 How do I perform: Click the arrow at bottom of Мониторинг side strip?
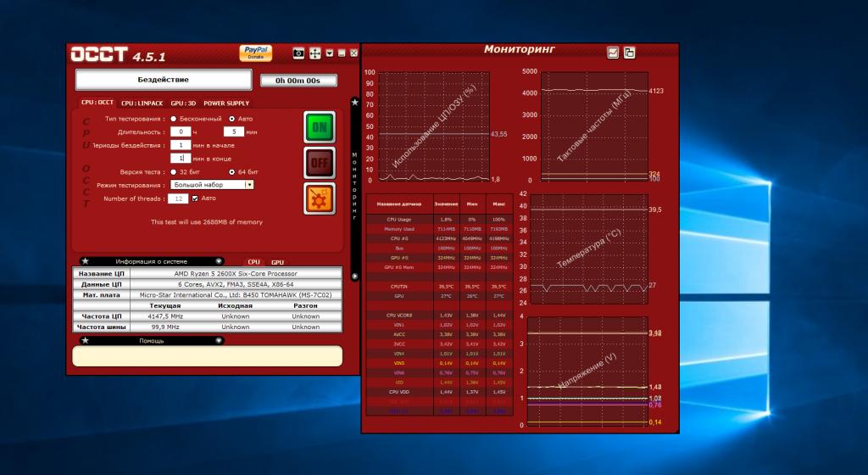[x=355, y=276]
